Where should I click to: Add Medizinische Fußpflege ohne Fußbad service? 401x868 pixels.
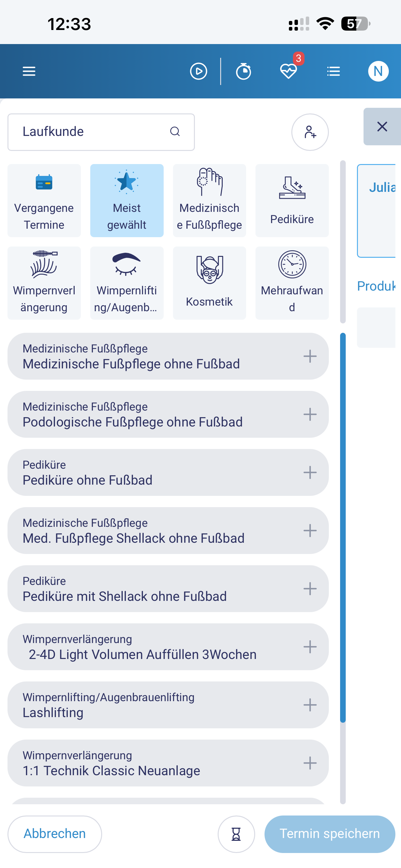click(x=310, y=356)
